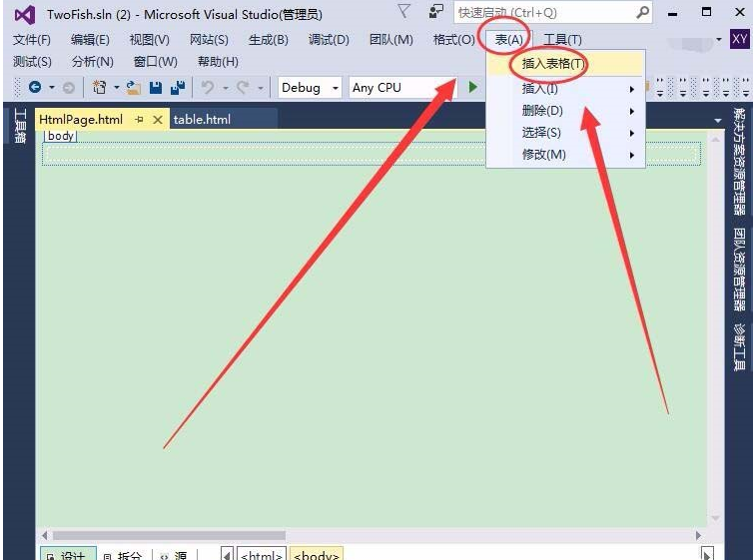Click the open file toolbar icon
The image size is (753, 560).
click(134, 87)
